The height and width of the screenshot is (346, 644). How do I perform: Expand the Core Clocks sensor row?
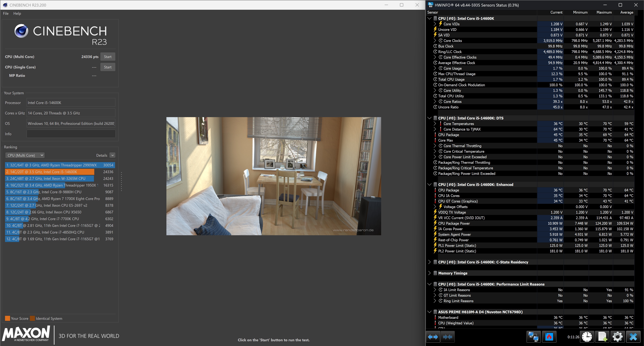(435, 40)
